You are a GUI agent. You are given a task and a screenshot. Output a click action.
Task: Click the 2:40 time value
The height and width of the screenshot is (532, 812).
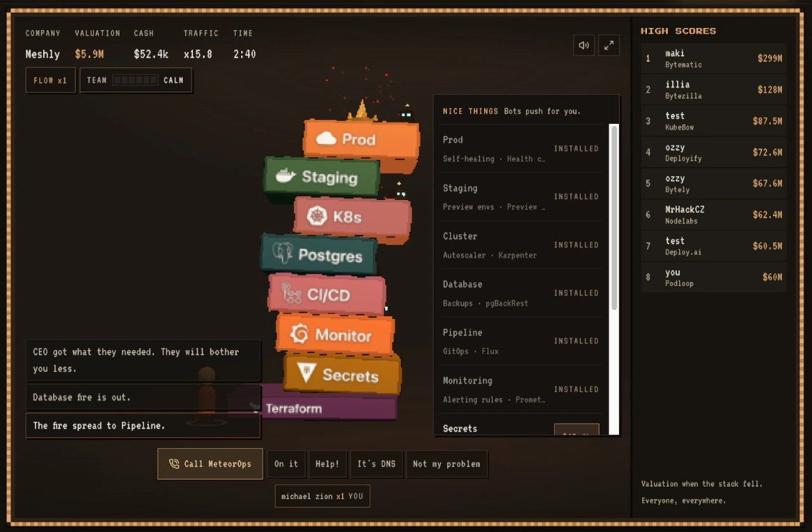pyautogui.click(x=244, y=55)
